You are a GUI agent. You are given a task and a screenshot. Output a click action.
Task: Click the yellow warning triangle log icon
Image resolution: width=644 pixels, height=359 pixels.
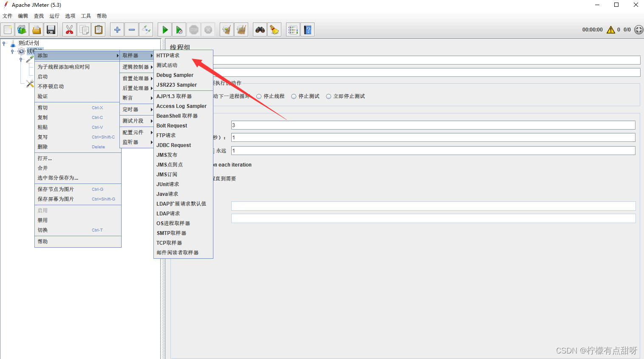[611, 30]
